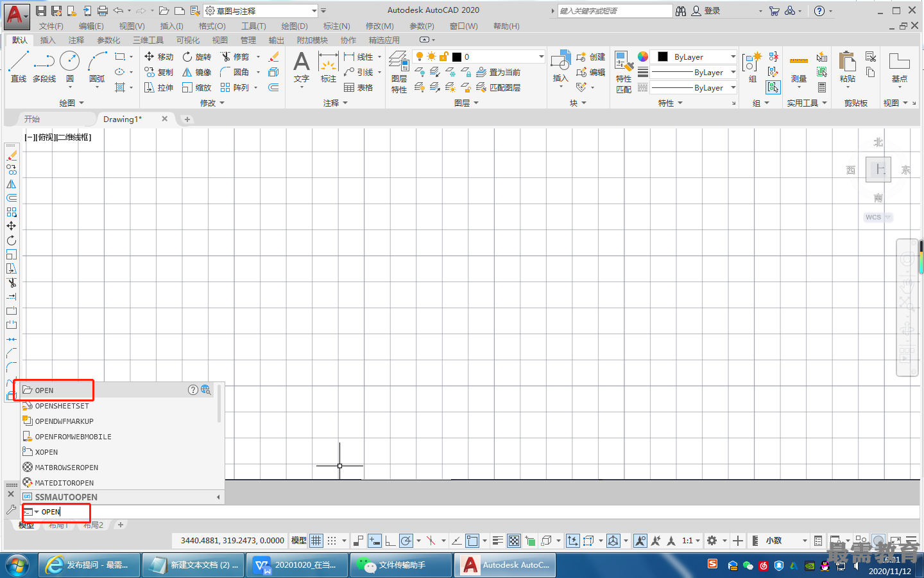Click the Move (移动) tool
The width and height of the screenshot is (924, 578).
pyautogui.click(x=158, y=57)
